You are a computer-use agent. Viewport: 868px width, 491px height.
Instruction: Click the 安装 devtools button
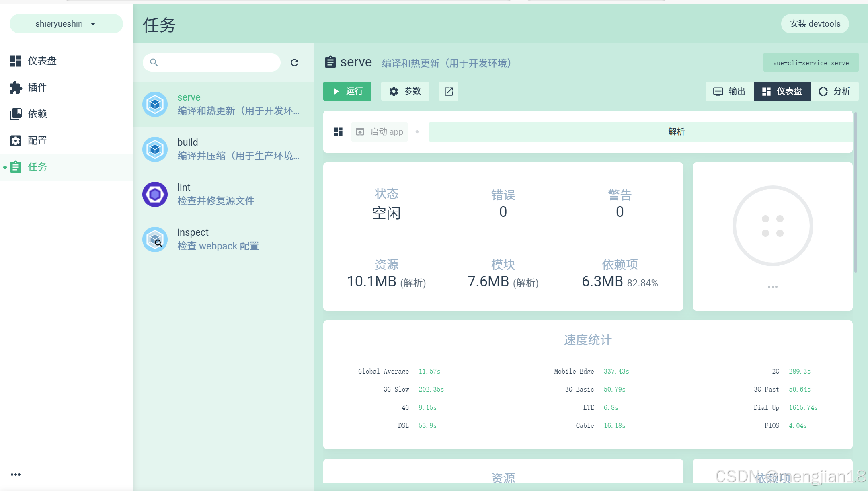coord(815,24)
